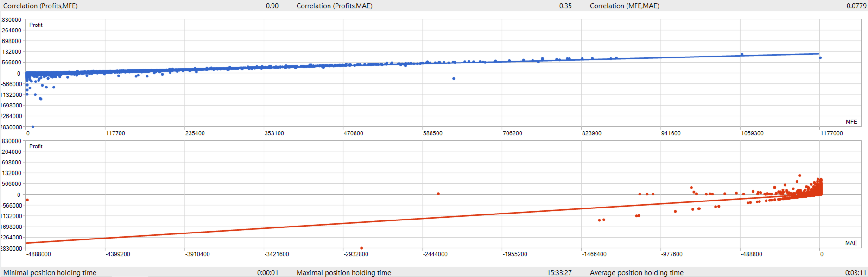Select the -3910400 MAE axis value
868x277 pixels.
197,254
